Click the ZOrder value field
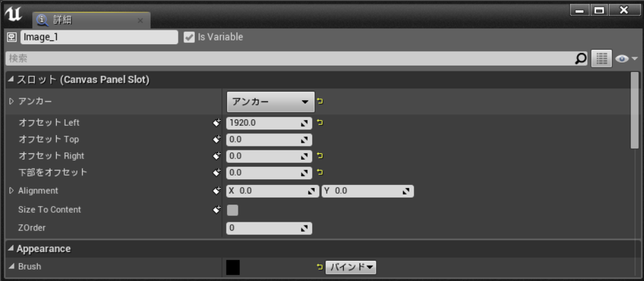644x281 pixels. pyautogui.click(x=269, y=228)
